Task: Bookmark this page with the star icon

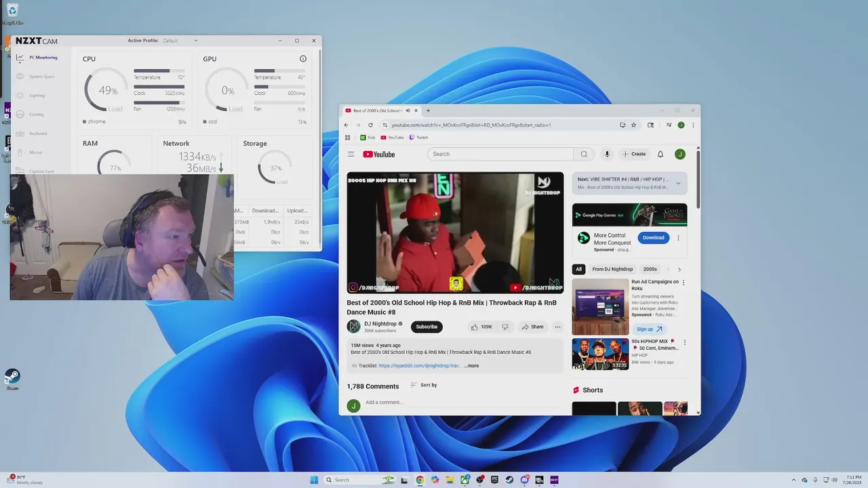Action: coord(634,125)
